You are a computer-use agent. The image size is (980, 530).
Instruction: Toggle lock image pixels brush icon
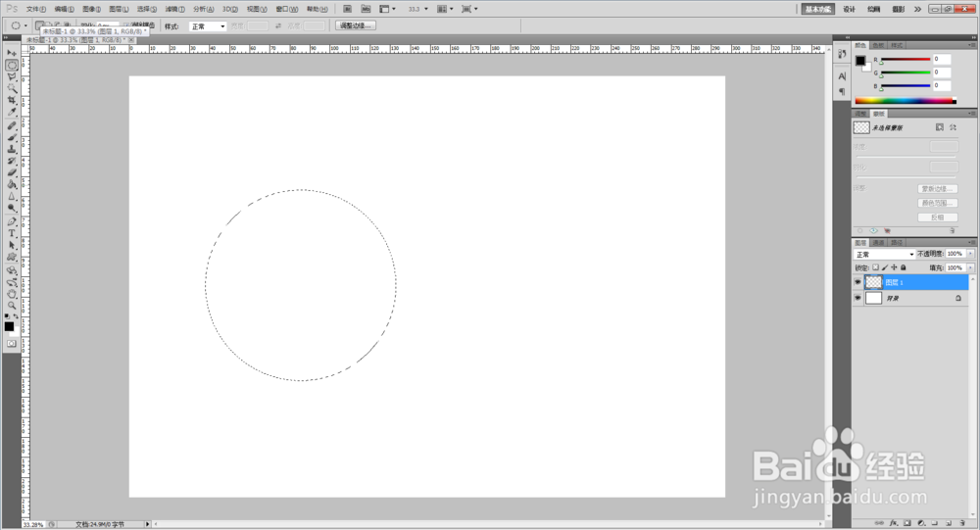point(885,267)
